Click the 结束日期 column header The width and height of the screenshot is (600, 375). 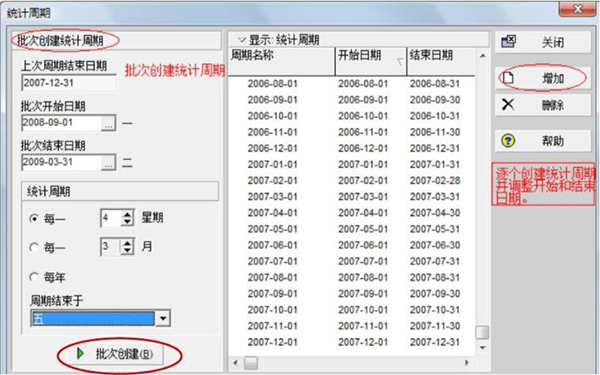tap(441, 61)
